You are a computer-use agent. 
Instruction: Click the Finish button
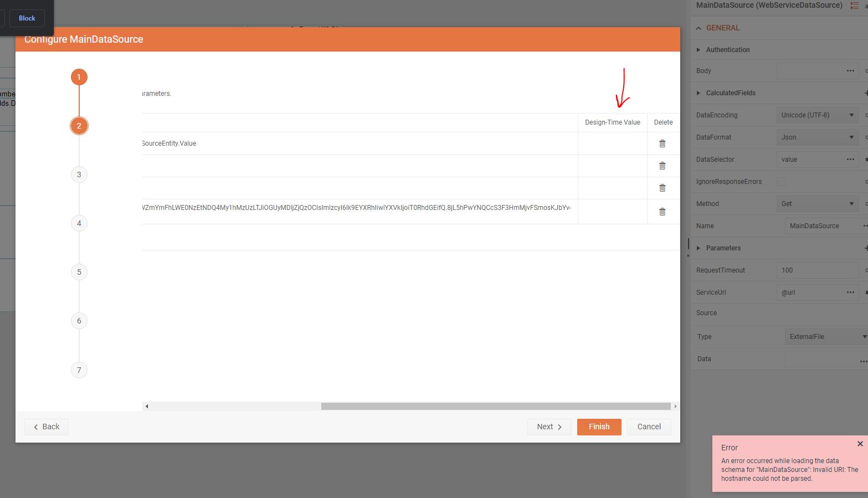click(x=599, y=427)
